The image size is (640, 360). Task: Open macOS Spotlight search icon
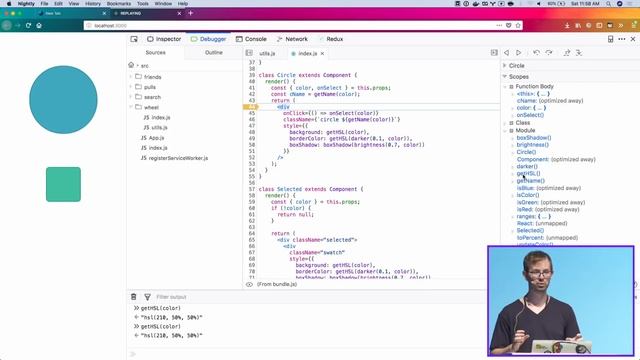tap(609, 4)
